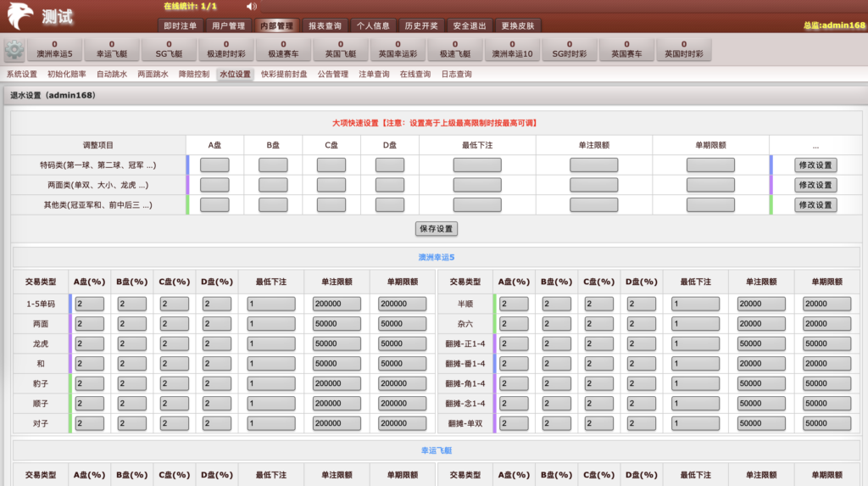868x486 pixels.
Task: Click the 最低下注 field for 杂六
Action: click(700, 324)
